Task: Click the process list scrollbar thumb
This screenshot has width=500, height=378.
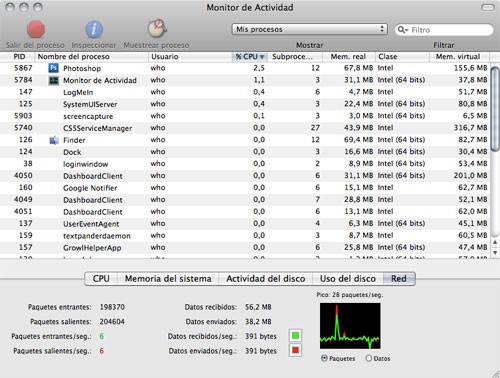Action: tap(495, 109)
